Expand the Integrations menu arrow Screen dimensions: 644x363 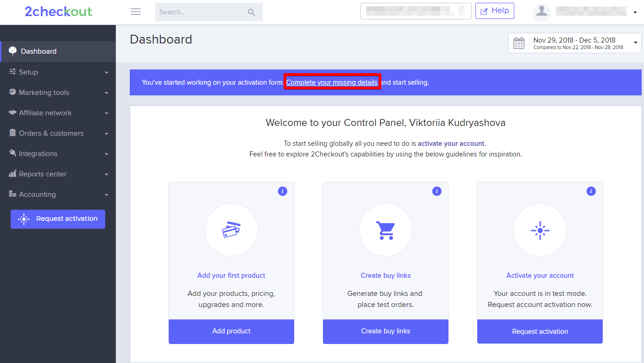107,154
